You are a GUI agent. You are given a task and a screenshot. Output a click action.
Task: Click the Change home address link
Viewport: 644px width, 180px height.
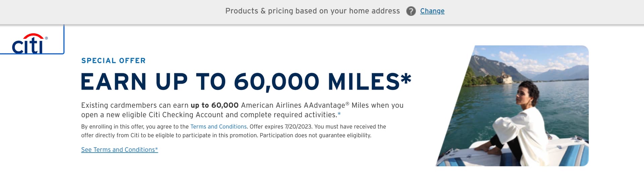coord(432,11)
